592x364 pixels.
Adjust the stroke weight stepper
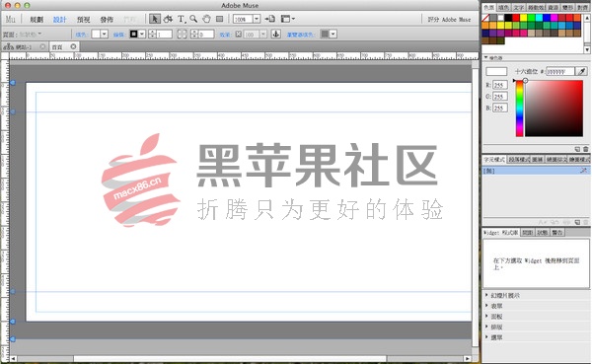pos(153,34)
